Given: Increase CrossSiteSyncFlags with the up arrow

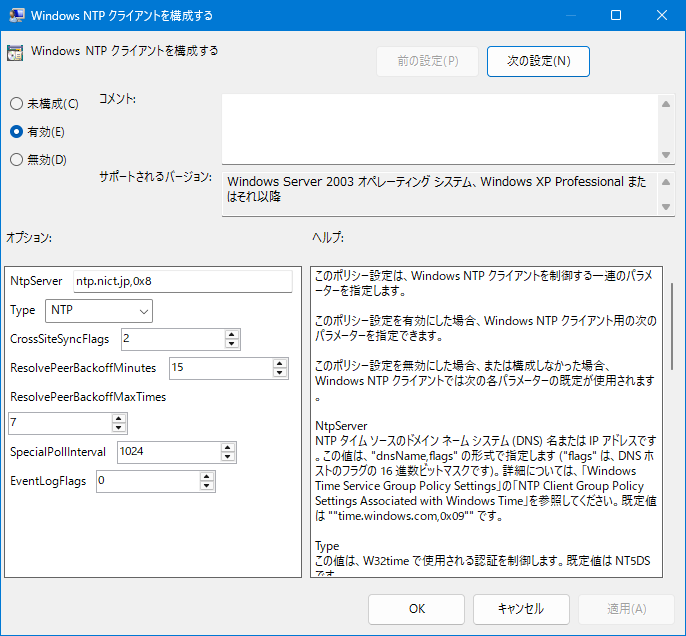Looking at the screenshot, I should click(232, 335).
